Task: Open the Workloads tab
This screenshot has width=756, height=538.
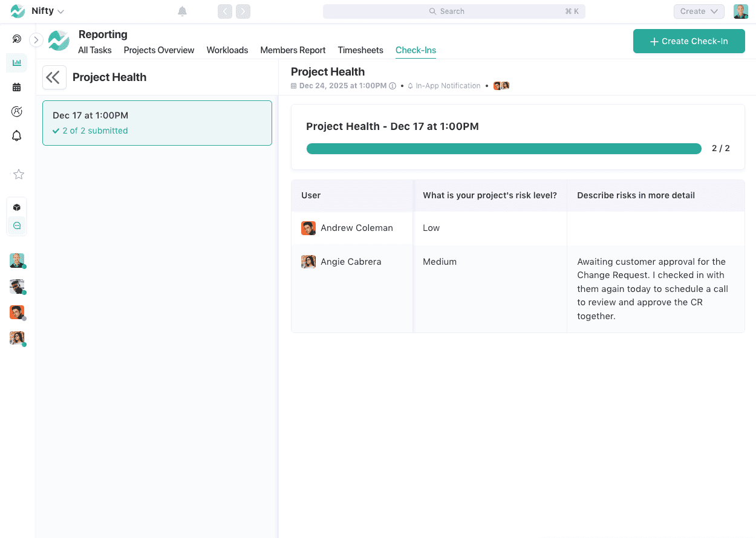Action: [227, 50]
